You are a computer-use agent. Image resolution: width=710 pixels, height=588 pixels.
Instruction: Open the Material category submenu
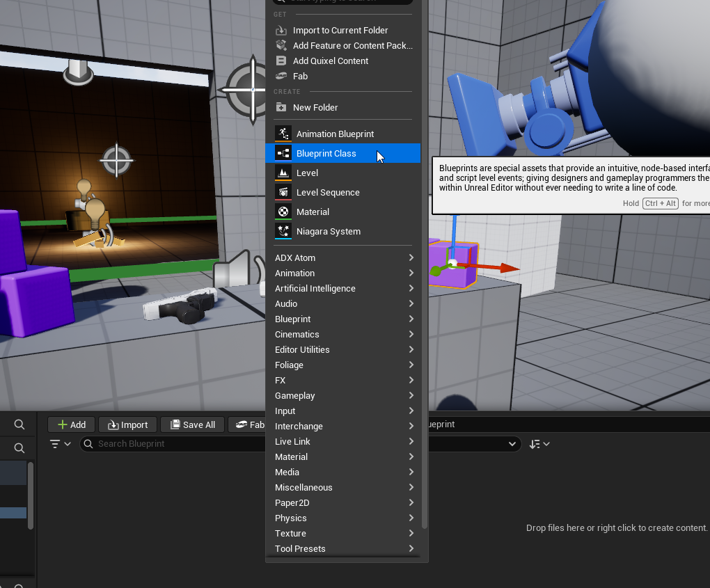pyautogui.click(x=344, y=456)
